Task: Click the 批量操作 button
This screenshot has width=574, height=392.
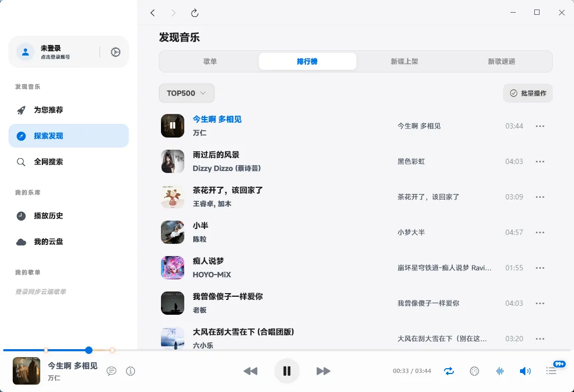Action: [527, 93]
